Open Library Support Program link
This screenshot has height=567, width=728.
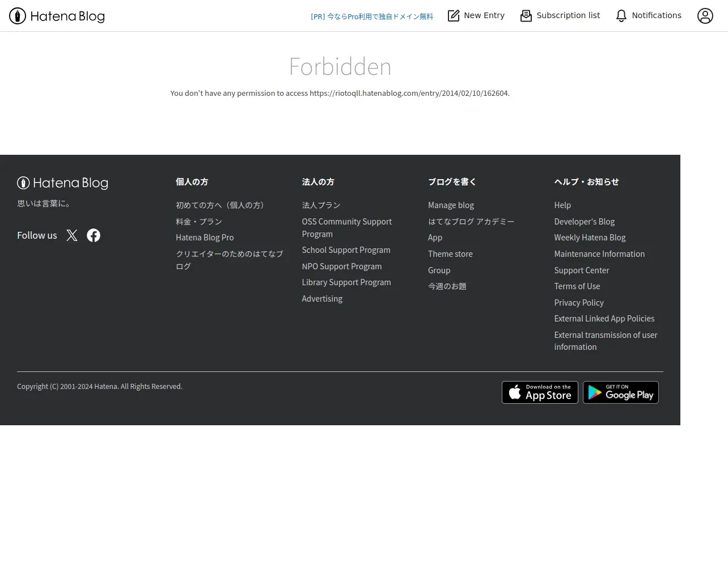346,282
